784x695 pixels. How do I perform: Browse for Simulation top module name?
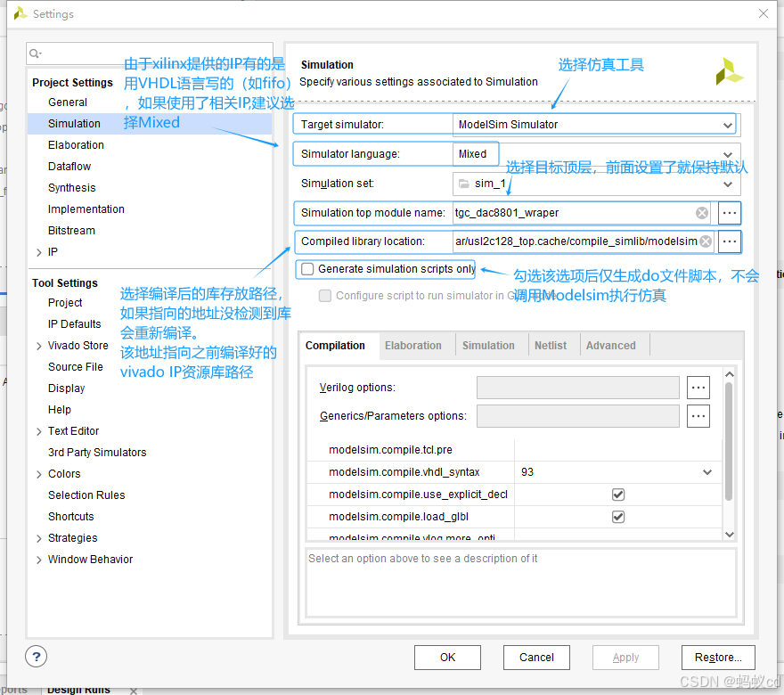tap(730, 213)
